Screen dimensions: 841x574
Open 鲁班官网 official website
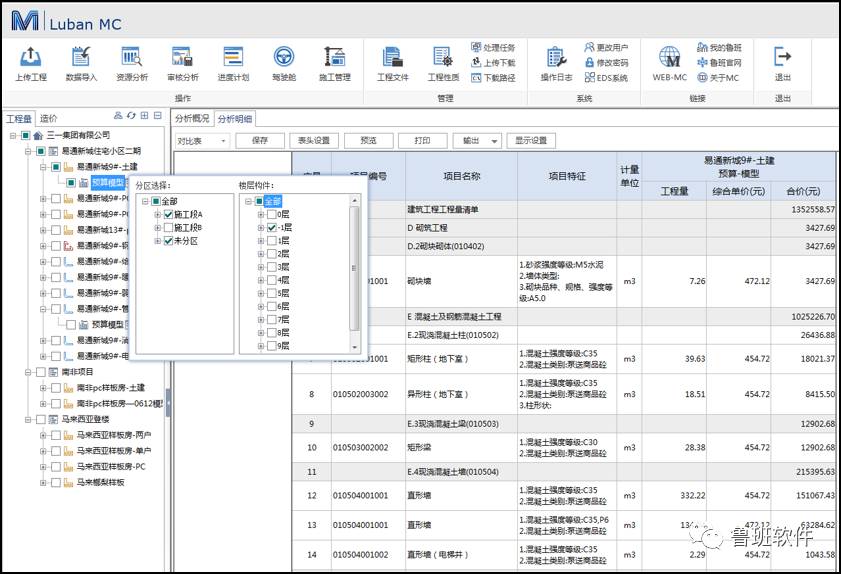click(x=719, y=63)
